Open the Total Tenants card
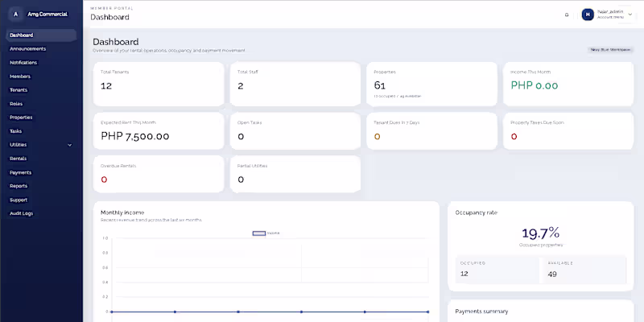The height and width of the screenshot is (322, 644). (159, 85)
